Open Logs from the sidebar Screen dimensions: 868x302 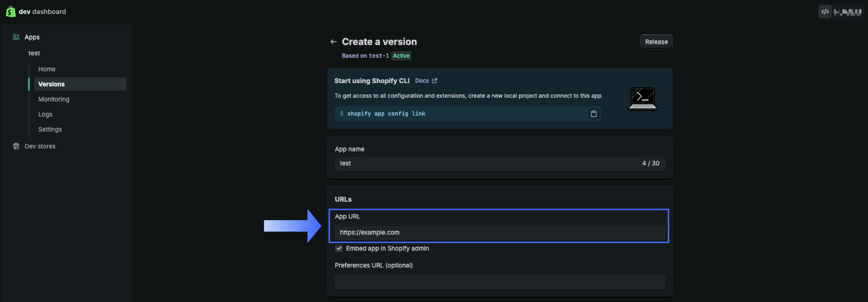pos(45,114)
